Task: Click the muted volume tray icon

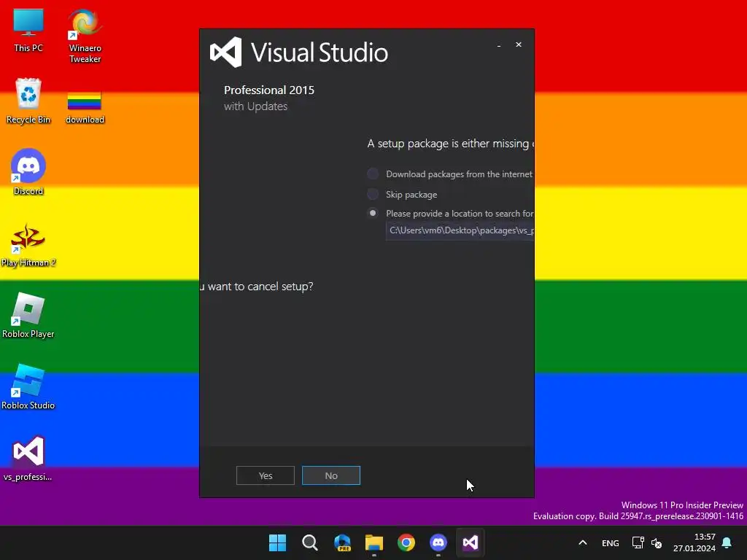Action: (657, 542)
